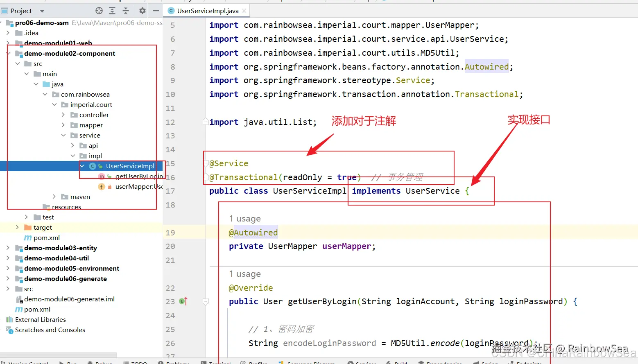The image size is (638, 364).
Task: Open the Project view dropdown
Action: tap(42, 11)
